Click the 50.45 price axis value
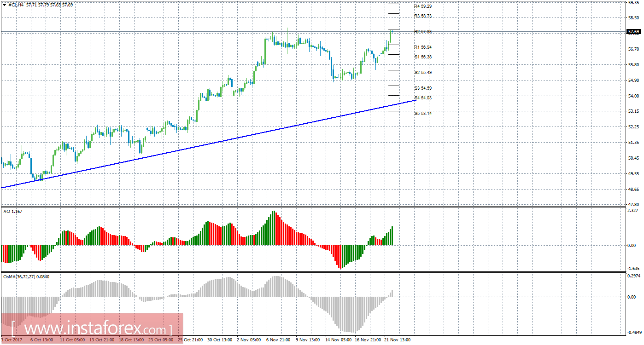This screenshot has height=345, width=644. point(633,158)
